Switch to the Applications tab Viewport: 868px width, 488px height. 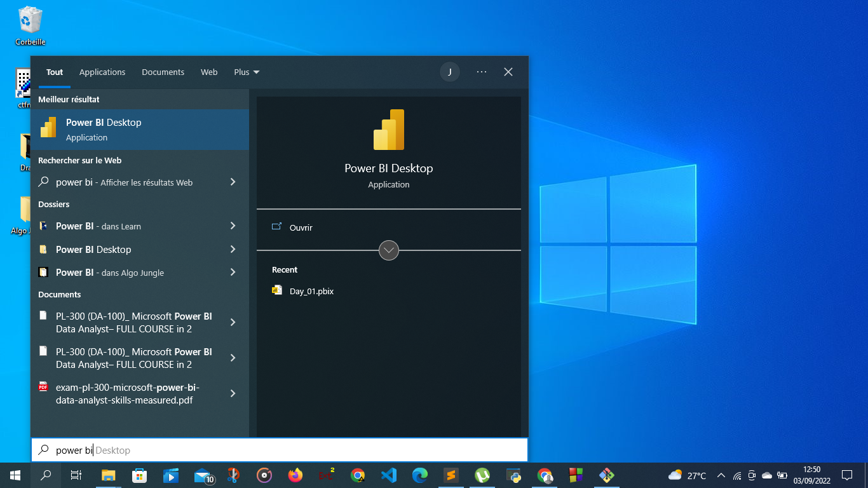click(x=102, y=72)
